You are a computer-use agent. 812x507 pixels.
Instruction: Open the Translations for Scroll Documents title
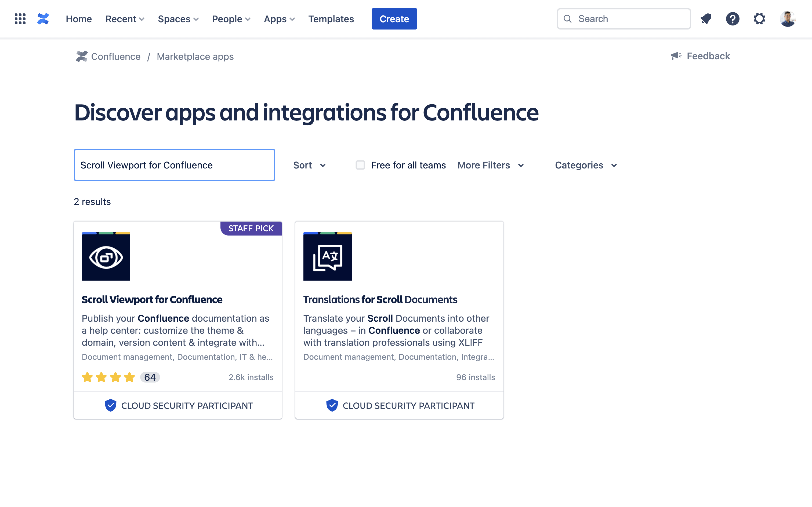[x=380, y=299]
